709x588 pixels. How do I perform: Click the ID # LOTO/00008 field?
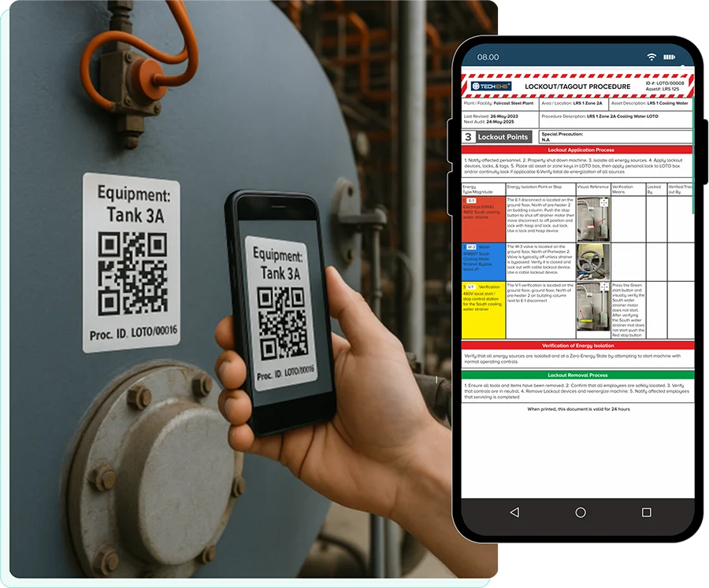(665, 83)
